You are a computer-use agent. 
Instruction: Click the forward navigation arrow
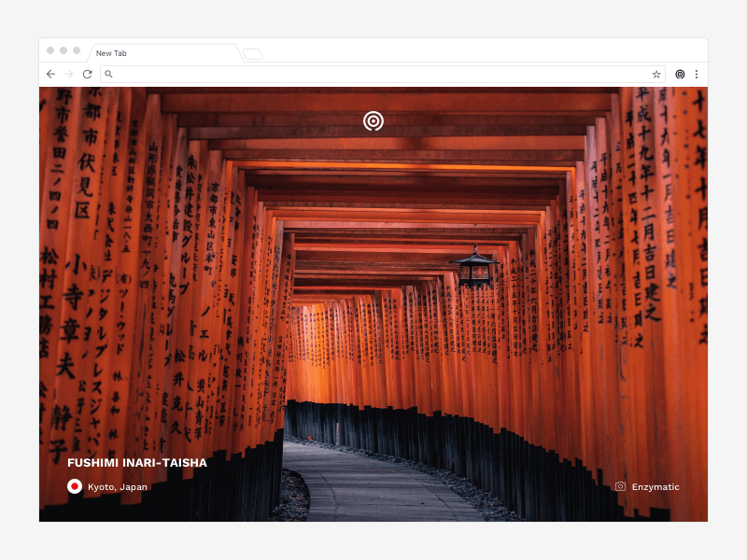(67, 74)
